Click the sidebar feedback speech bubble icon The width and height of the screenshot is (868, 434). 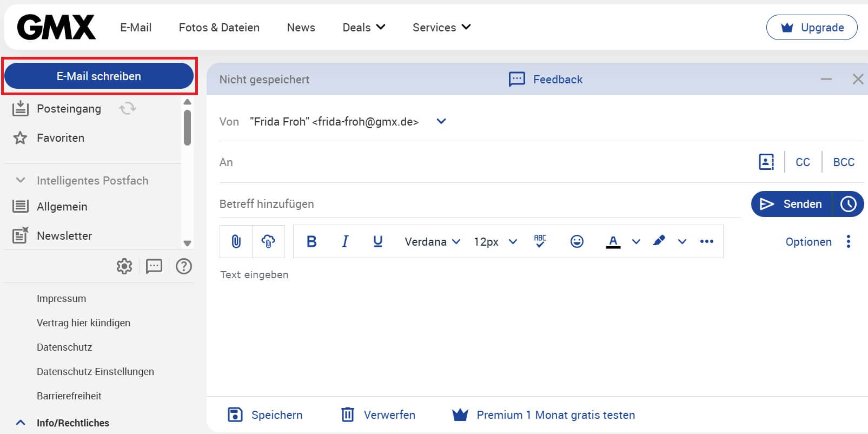154,266
